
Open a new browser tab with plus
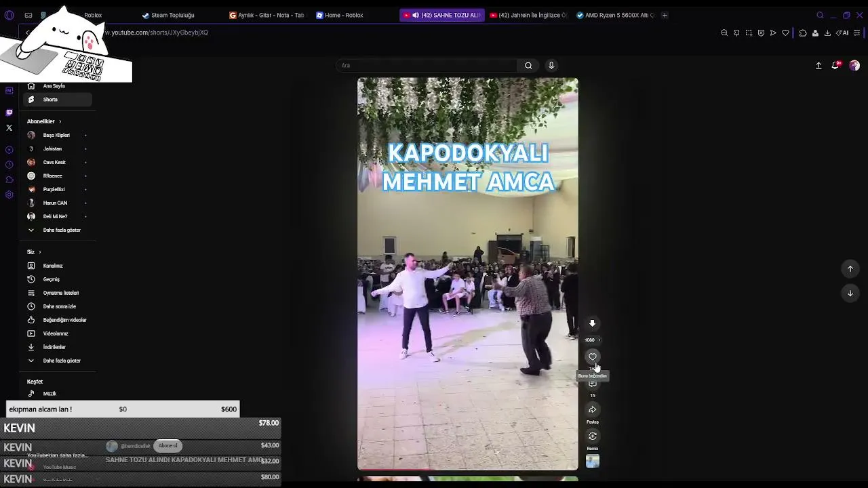pos(665,15)
